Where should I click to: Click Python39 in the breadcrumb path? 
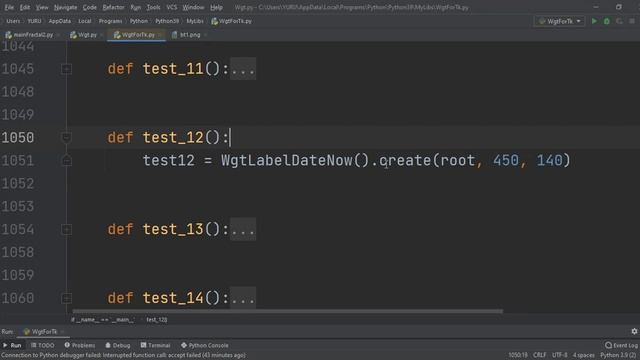[167, 21]
